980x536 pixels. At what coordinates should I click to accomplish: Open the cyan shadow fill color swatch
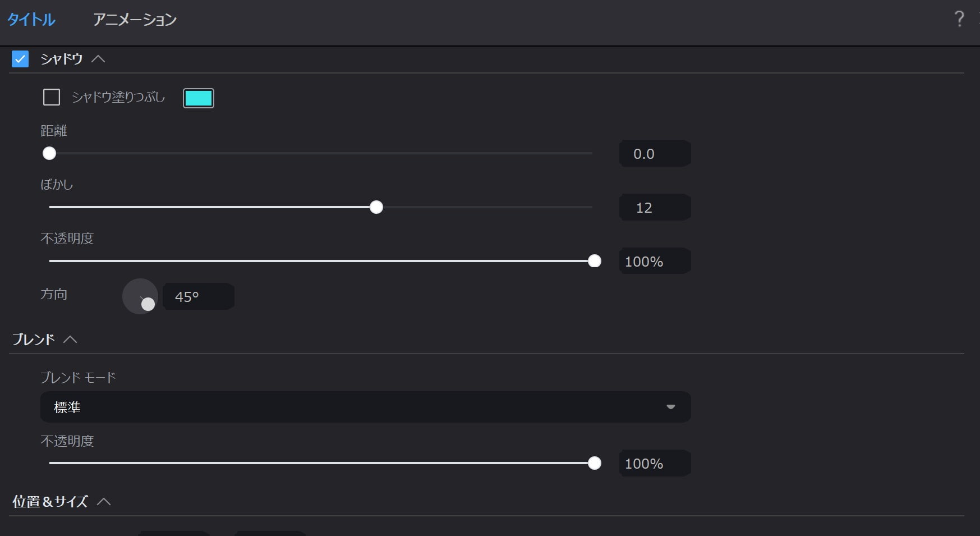point(199,98)
